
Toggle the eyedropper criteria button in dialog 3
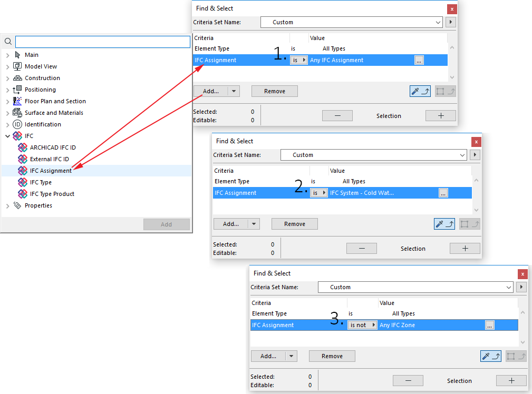tap(490, 356)
